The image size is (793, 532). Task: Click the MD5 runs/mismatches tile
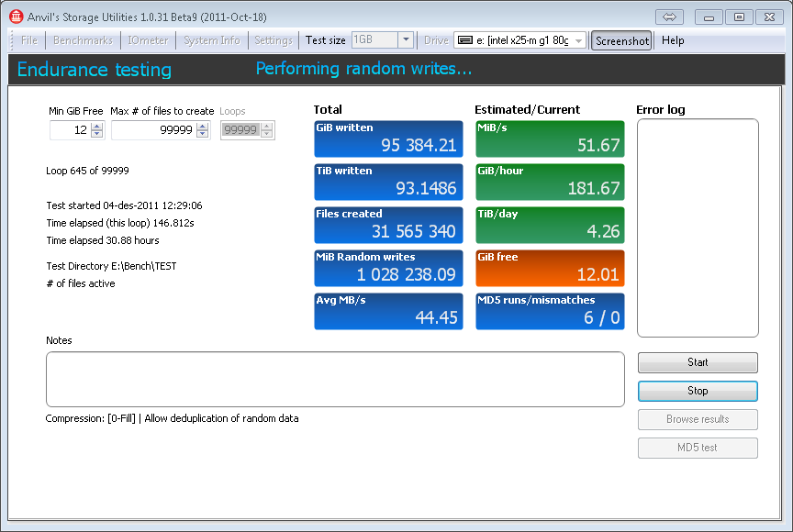pos(550,311)
